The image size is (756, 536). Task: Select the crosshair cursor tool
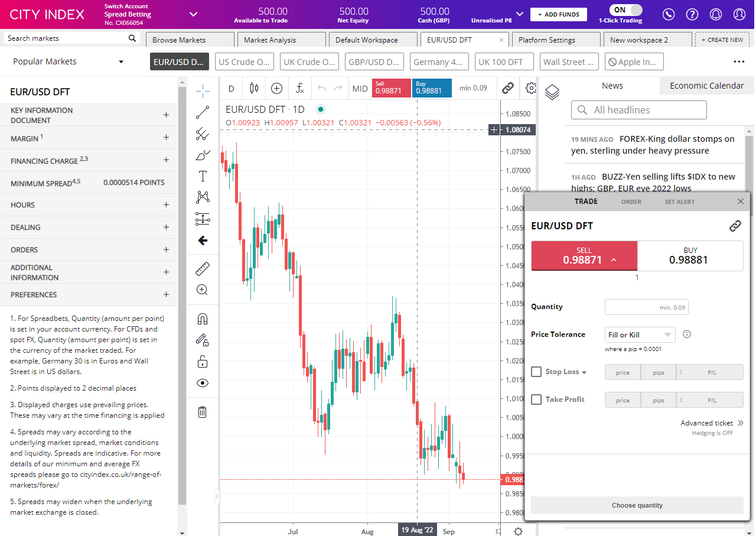[203, 90]
